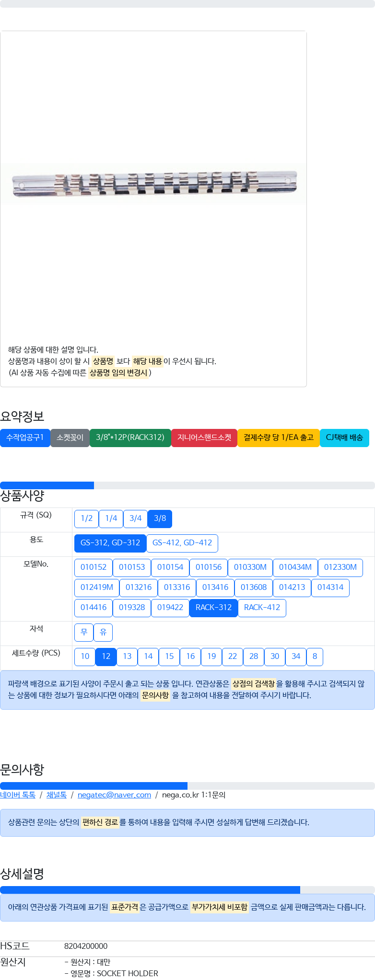
Task: Choose set quantity 16
Action: 190,657
